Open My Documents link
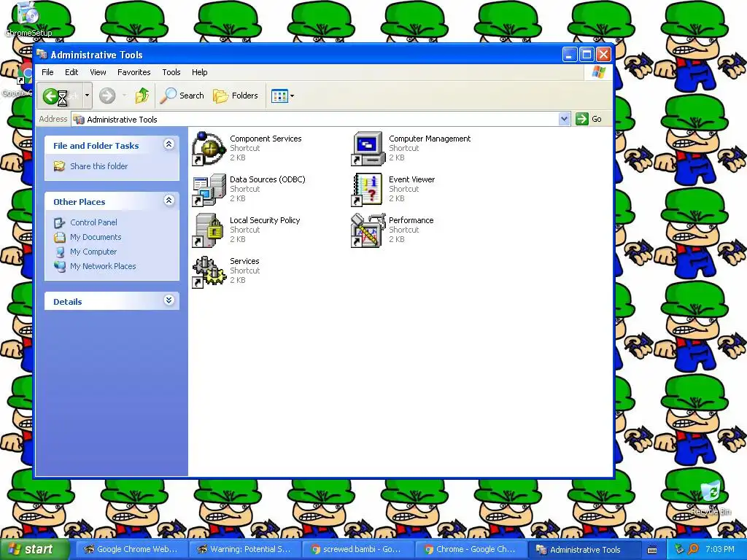This screenshot has height=560, width=747. (x=96, y=237)
